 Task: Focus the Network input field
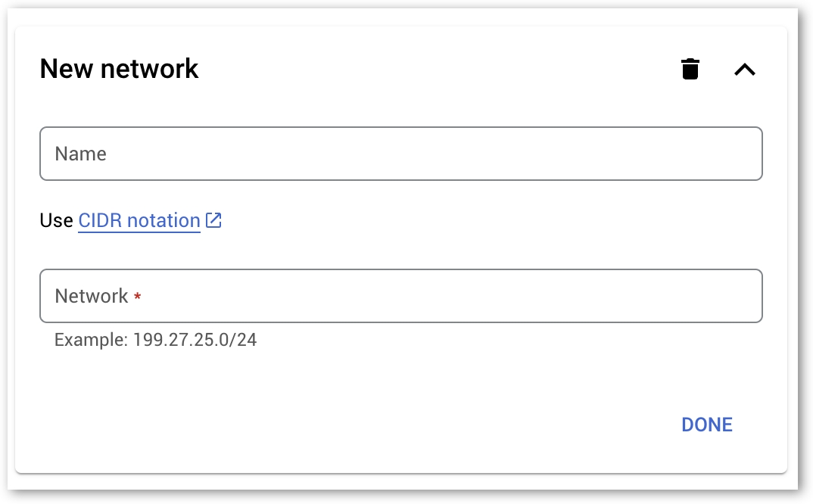point(400,296)
